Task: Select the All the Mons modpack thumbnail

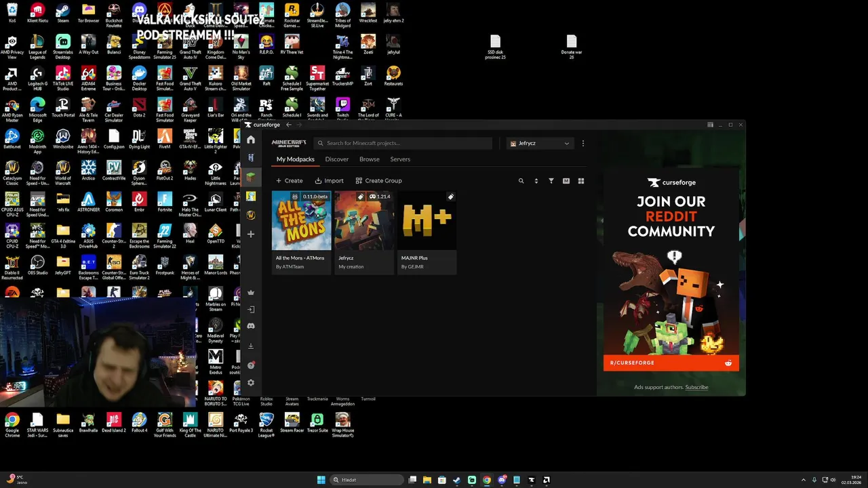Action: point(301,220)
